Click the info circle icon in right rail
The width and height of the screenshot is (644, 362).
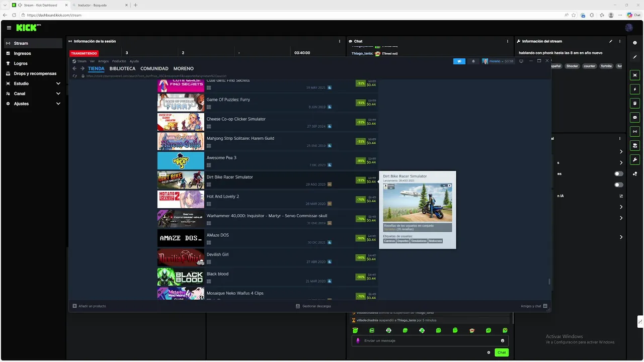[x=635, y=43]
